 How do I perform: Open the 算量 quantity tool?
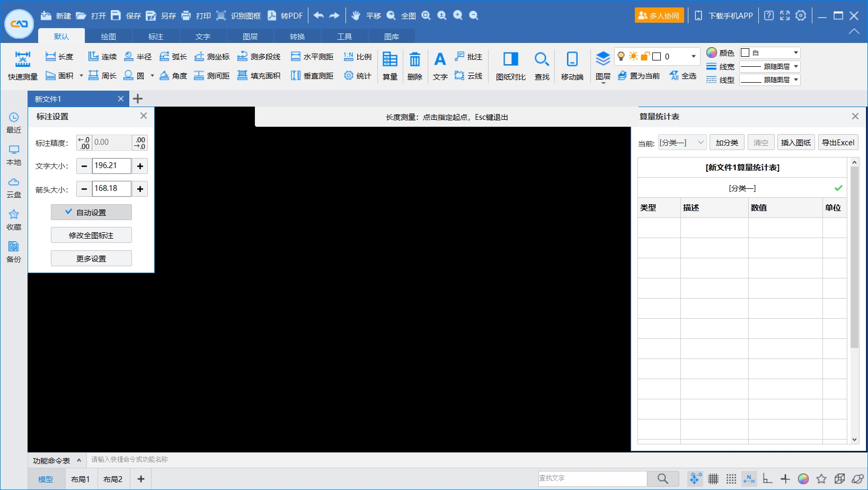point(390,66)
